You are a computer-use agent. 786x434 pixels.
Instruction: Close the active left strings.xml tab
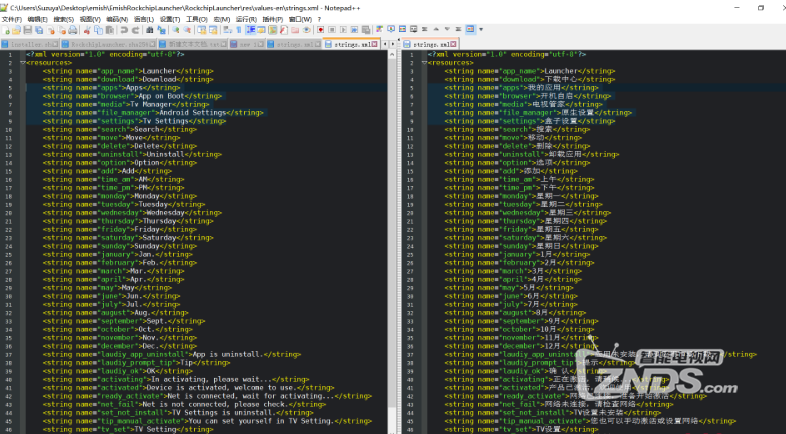[376, 45]
